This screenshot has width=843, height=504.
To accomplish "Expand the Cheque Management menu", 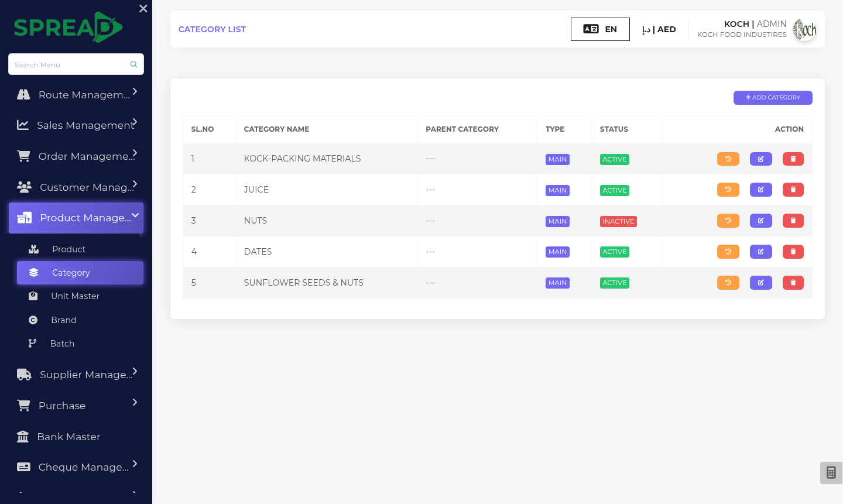I will (76, 467).
